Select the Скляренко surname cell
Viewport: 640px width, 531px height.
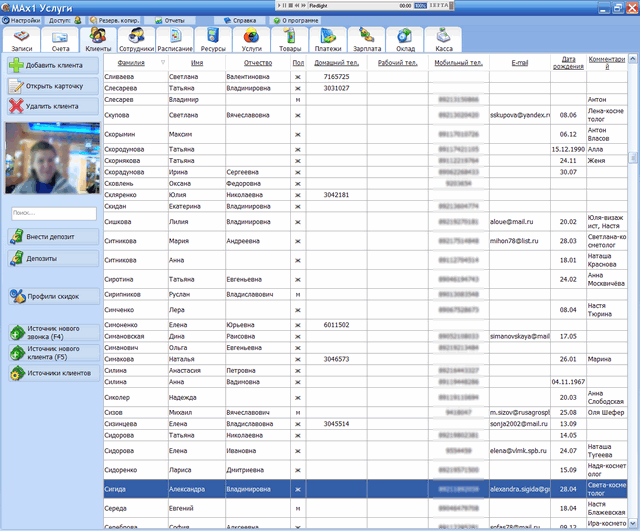click(136, 195)
